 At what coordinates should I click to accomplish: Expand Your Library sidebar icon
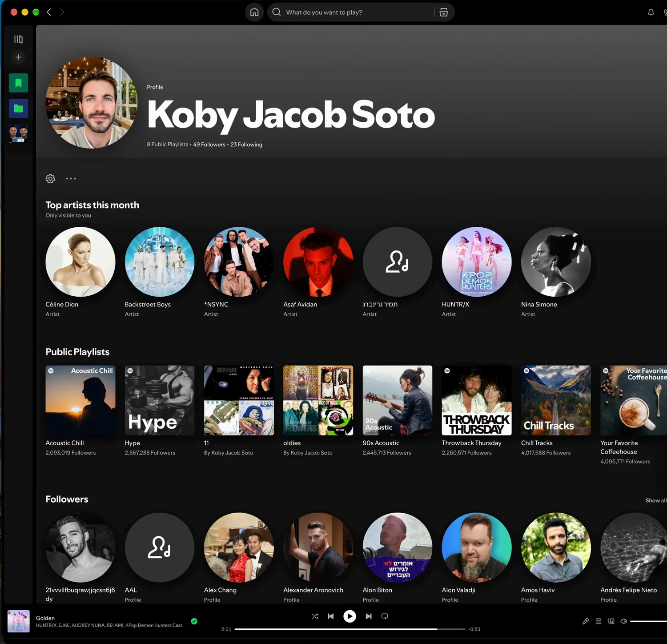click(x=18, y=39)
